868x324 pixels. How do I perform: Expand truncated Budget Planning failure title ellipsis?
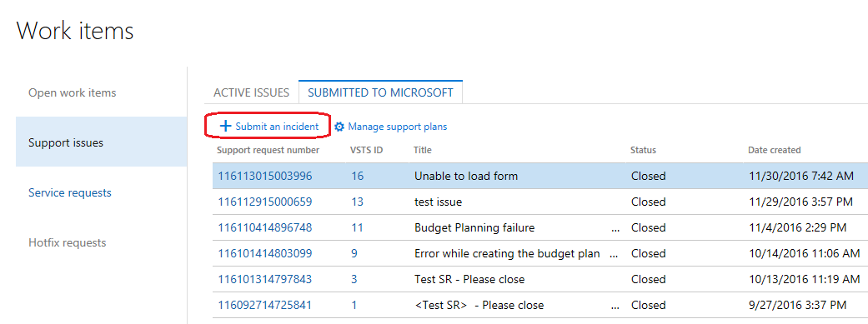615,227
